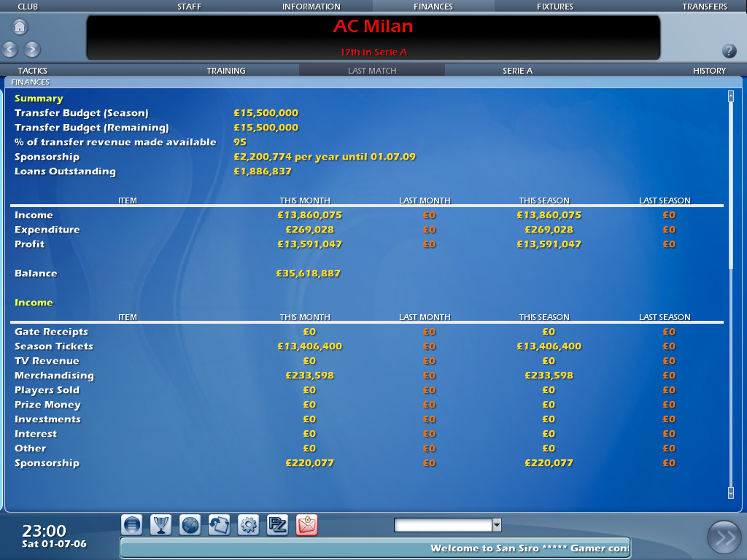
Task: Open the CLUB menu
Action: point(28,6)
